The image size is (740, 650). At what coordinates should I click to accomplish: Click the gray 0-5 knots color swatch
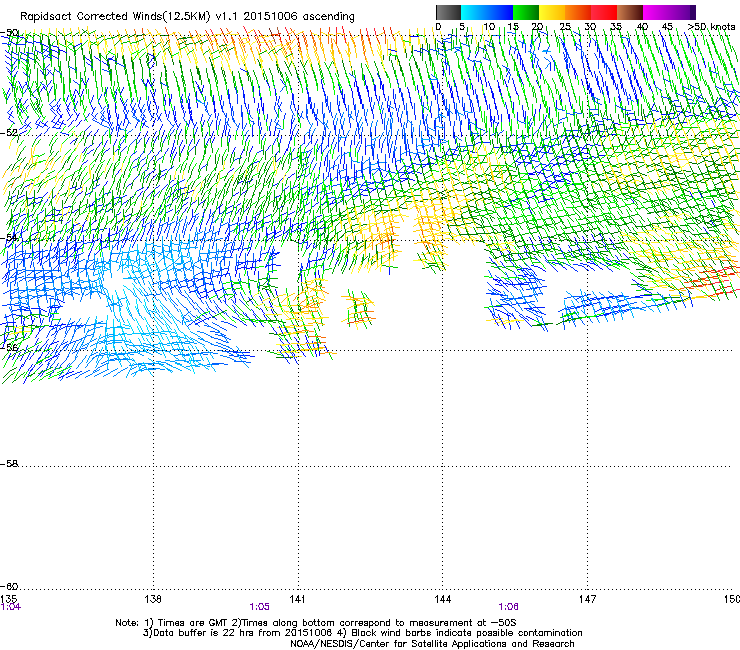point(448,12)
